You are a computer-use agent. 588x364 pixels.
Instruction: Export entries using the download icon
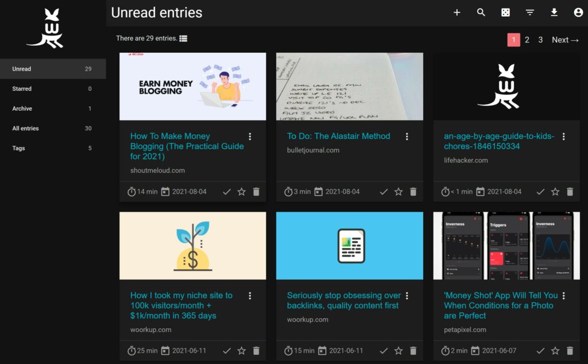point(554,11)
